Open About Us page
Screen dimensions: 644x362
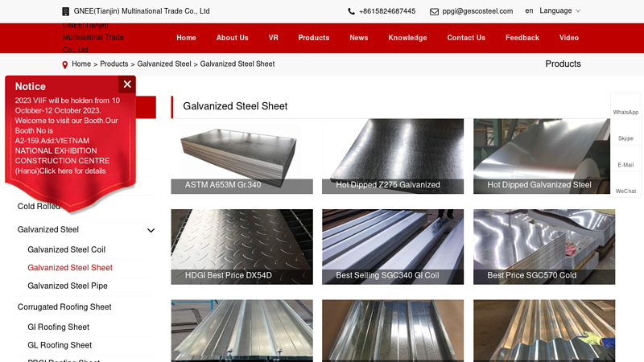coord(232,38)
